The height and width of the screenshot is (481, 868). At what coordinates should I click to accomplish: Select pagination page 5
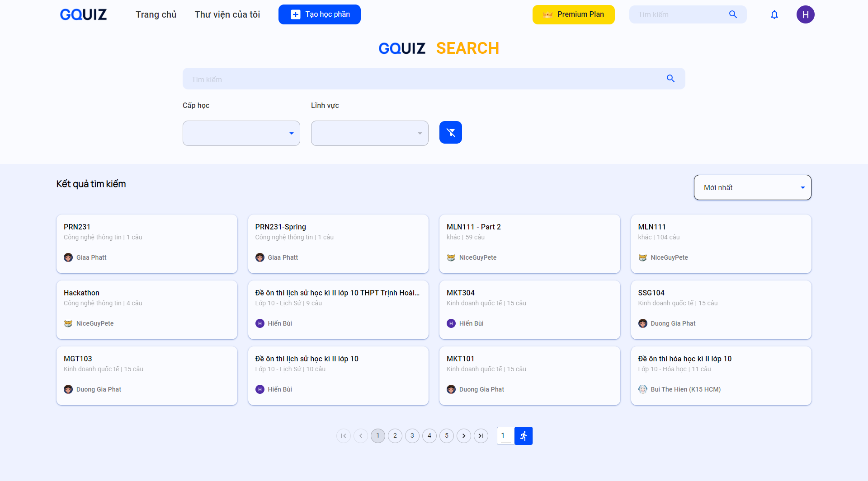point(447,436)
